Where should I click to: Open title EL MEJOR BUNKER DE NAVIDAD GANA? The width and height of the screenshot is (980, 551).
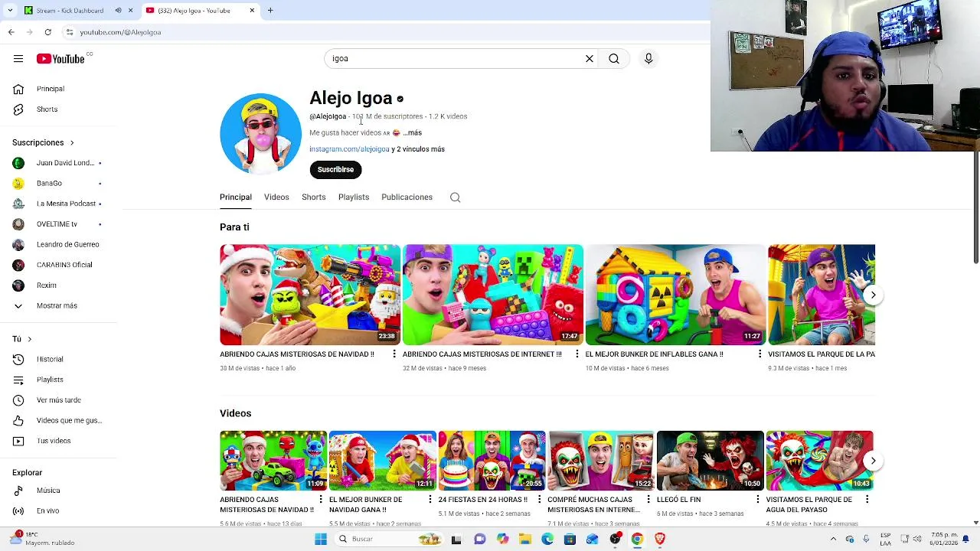coord(365,504)
